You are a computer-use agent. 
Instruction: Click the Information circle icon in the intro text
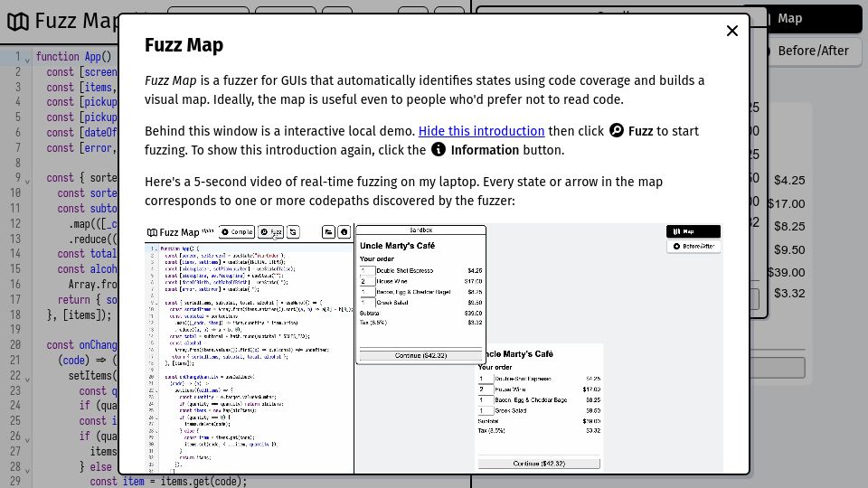pos(439,149)
